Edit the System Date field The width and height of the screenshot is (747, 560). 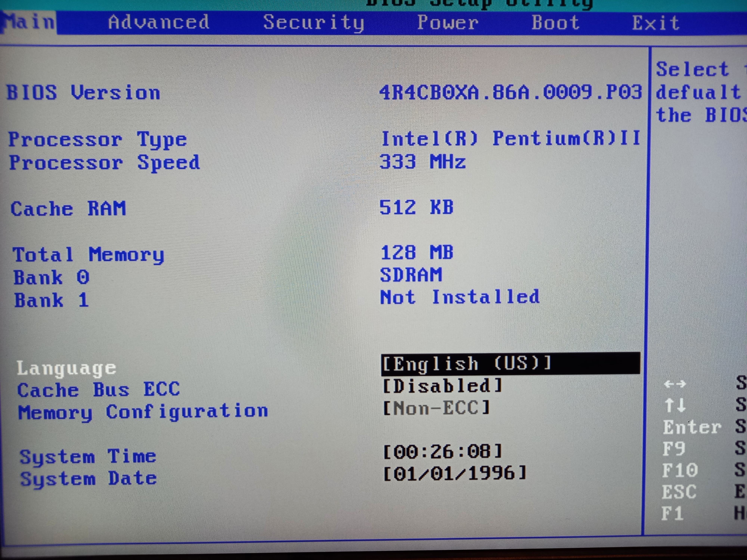point(455,473)
